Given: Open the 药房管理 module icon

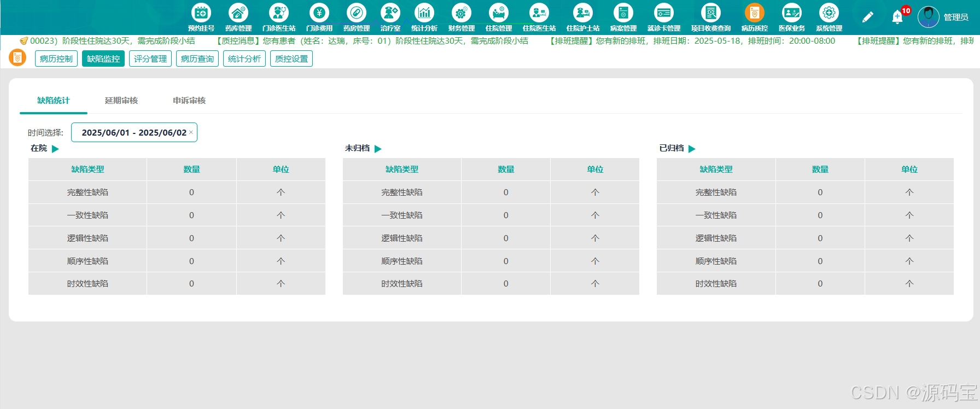Looking at the screenshot, I should coord(356,13).
